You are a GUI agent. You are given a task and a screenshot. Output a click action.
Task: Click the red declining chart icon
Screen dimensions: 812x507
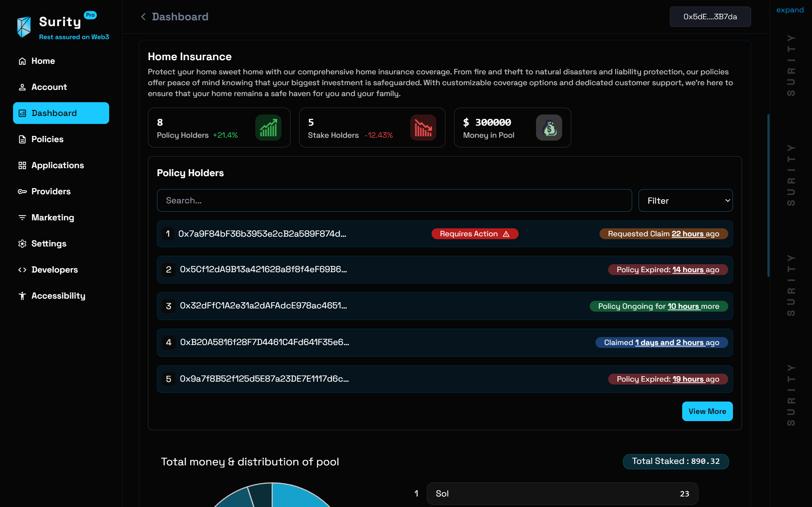423,128
